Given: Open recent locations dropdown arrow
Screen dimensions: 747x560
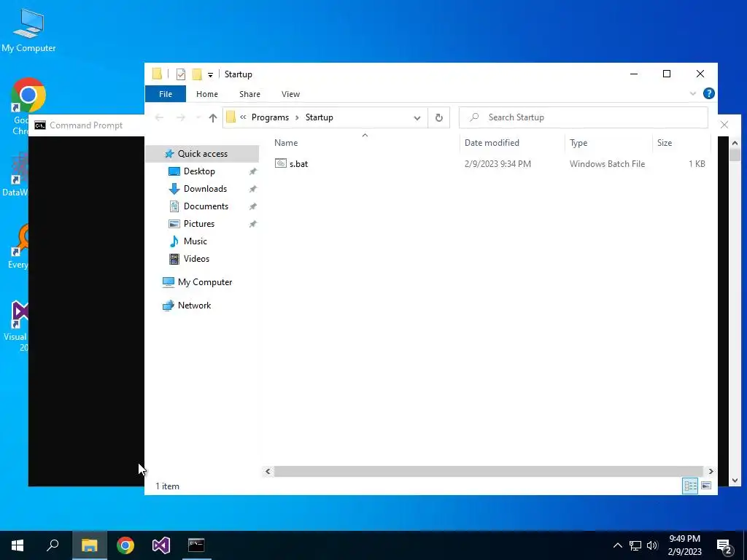Looking at the screenshot, I should [198, 117].
